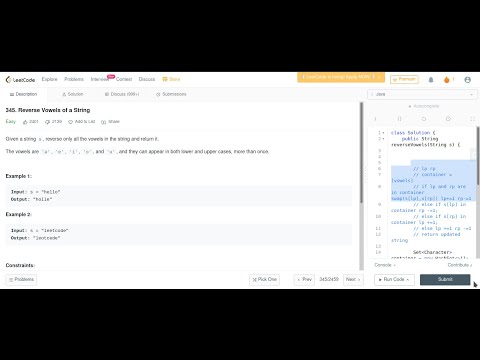Click the class Solution code line
This screenshot has width=480, height=360.
413,133
